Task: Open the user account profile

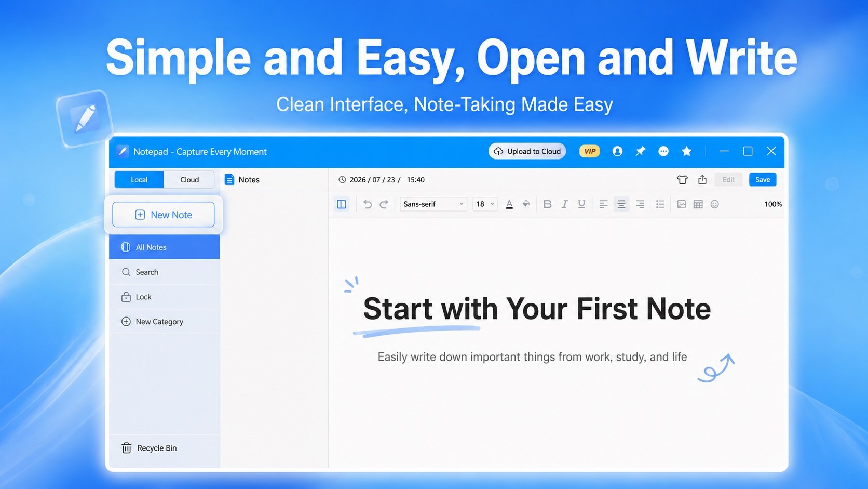Action: point(617,151)
